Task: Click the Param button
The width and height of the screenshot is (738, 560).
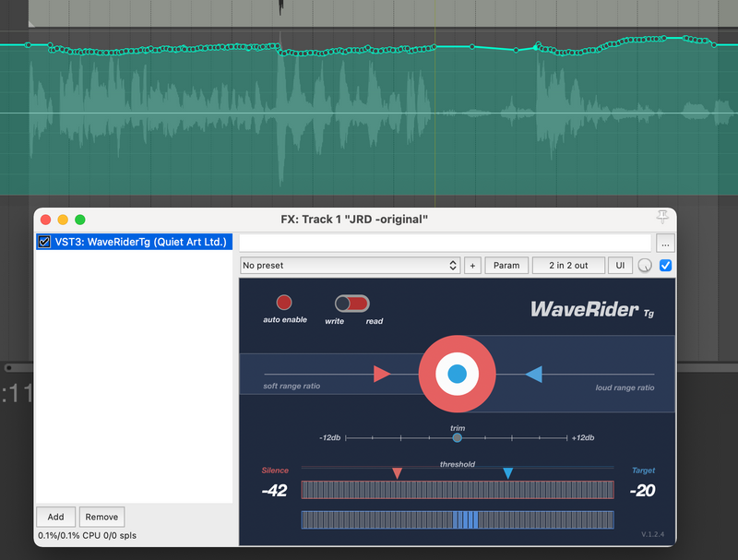Action: tap(506, 266)
